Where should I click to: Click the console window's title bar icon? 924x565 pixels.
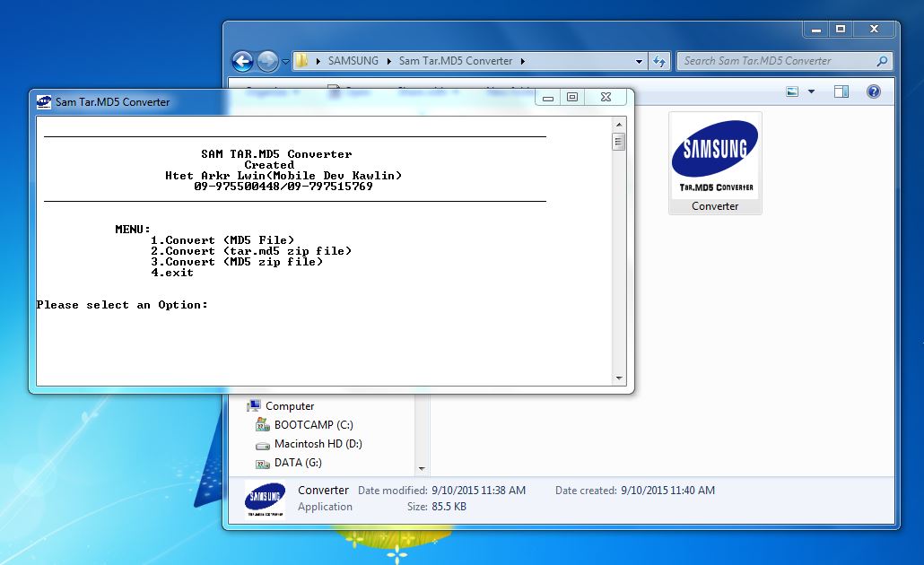click(x=42, y=101)
